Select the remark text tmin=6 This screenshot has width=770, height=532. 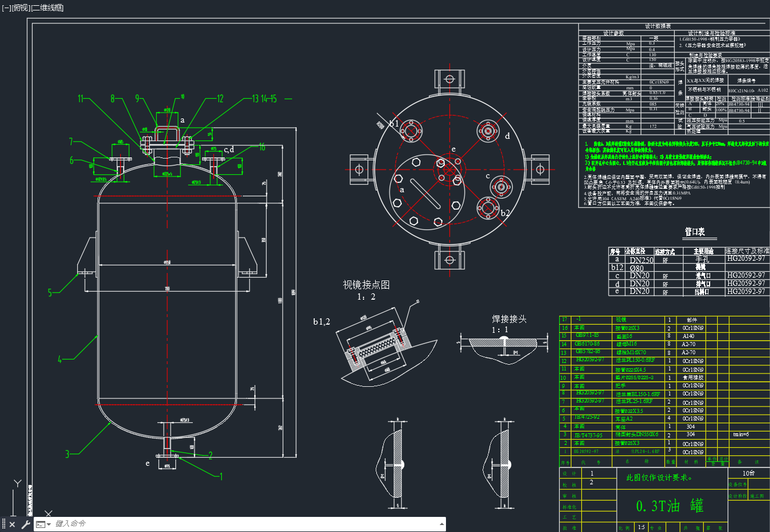(x=742, y=434)
